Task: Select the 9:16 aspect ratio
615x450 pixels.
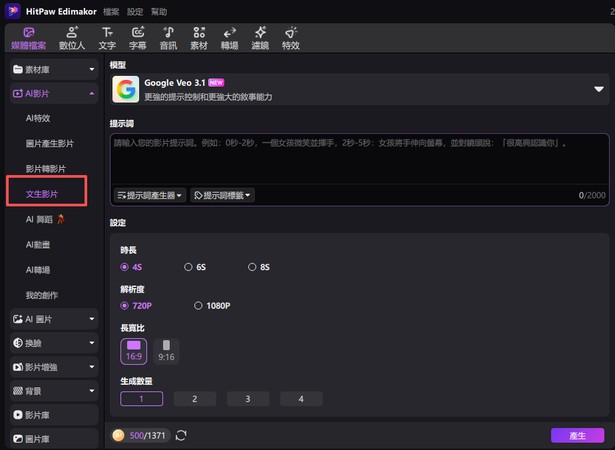Action: pos(166,352)
